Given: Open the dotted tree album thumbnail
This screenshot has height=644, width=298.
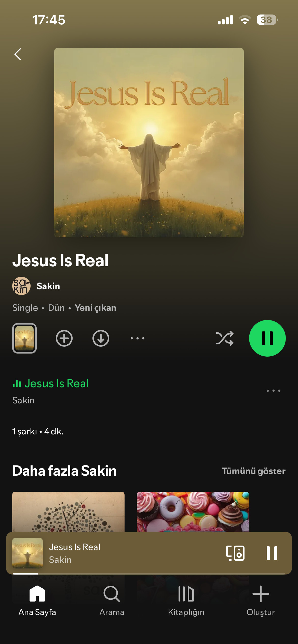Looking at the screenshot, I should coord(68,512).
